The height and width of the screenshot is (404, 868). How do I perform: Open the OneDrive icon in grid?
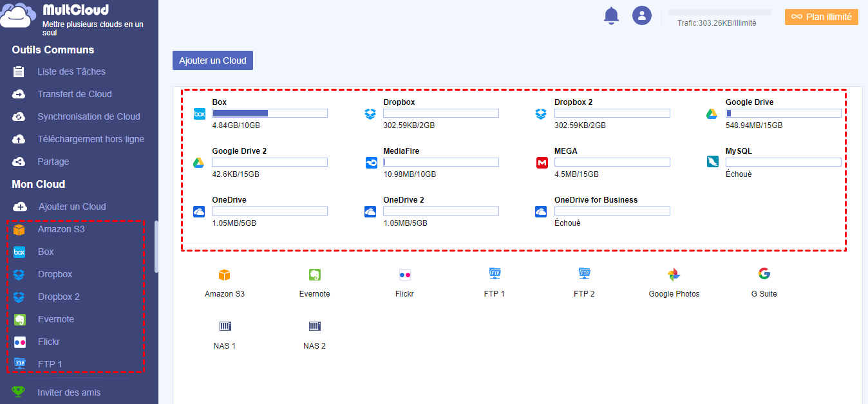(199, 212)
